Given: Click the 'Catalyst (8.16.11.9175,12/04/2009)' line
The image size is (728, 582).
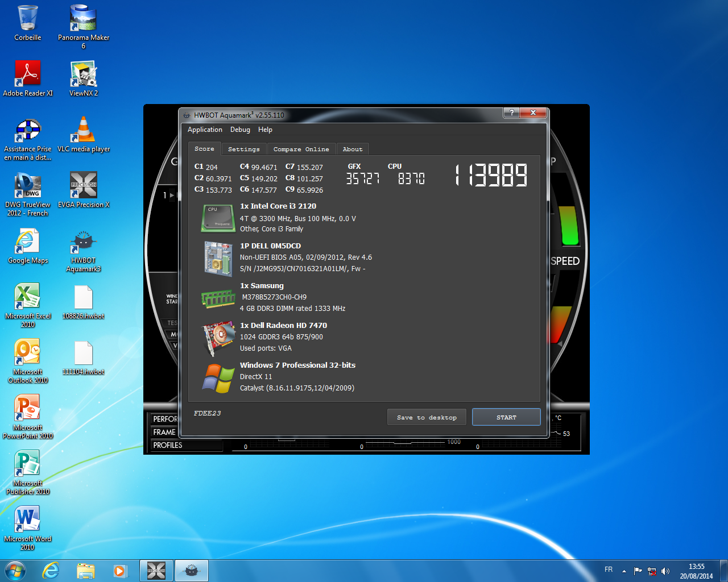Looking at the screenshot, I should click(297, 388).
